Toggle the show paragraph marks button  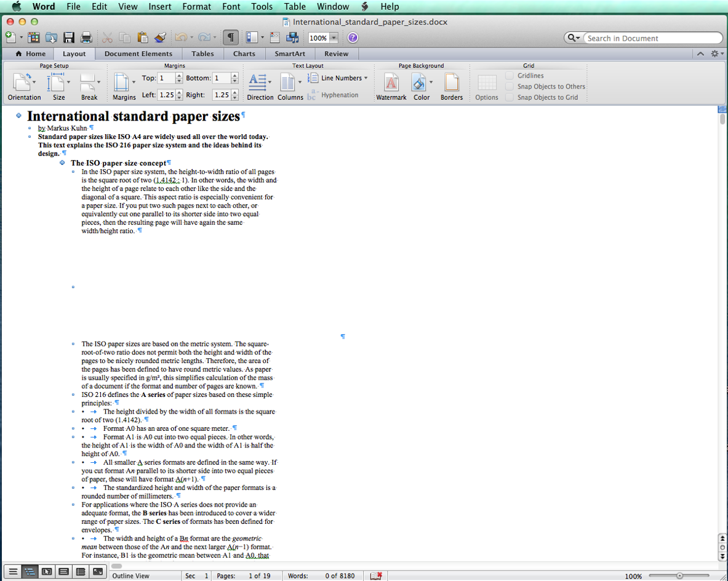click(230, 38)
